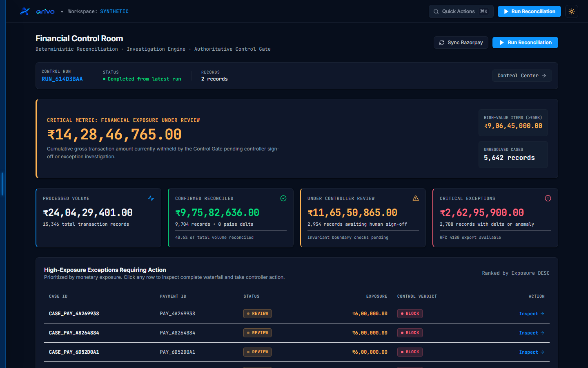The height and width of the screenshot is (368, 588).
Task: Click BLOCK verdict for CASE_PAY_4A269938
Action: click(x=410, y=314)
